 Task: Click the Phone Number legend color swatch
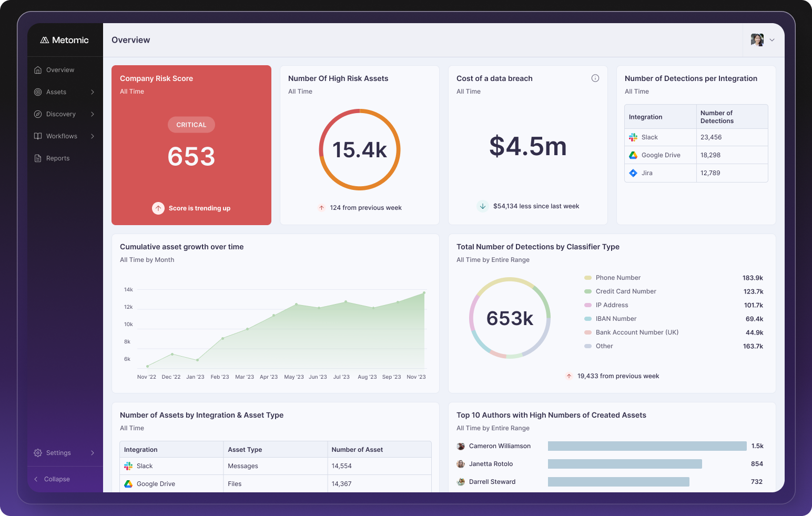point(588,278)
